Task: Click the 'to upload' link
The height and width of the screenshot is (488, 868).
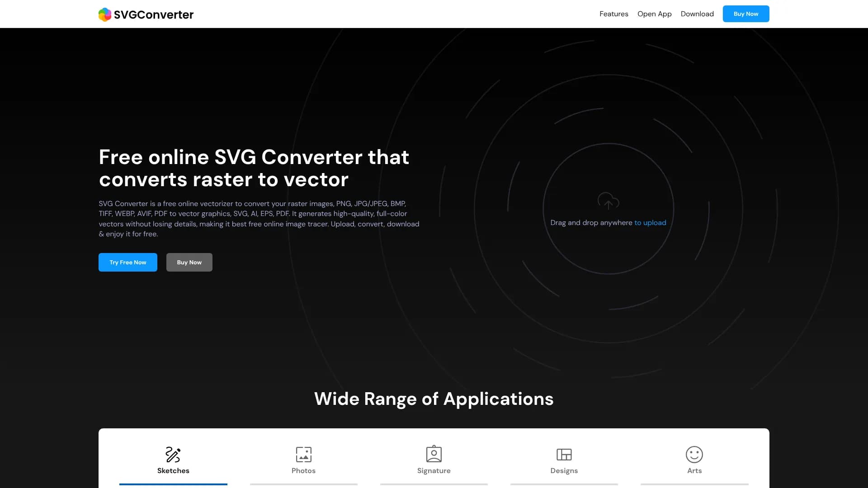Action: tap(650, 222)
